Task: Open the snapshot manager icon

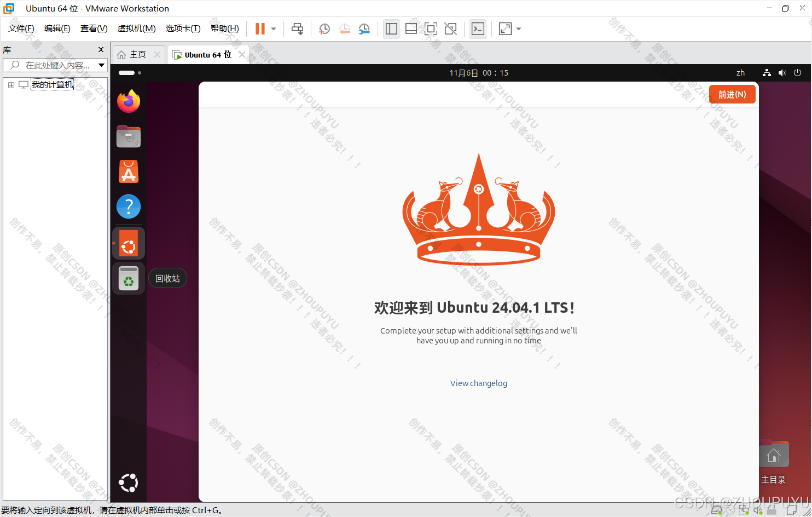Action: tap(364, 29)
